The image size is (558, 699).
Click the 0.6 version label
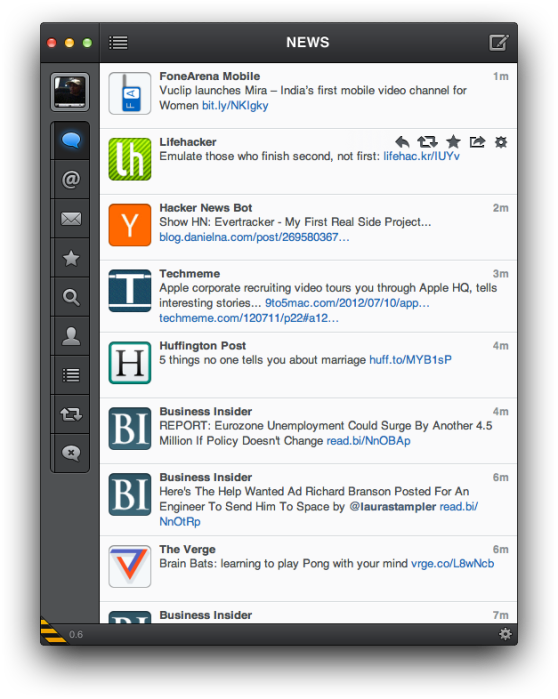click(x=76, y=634)
